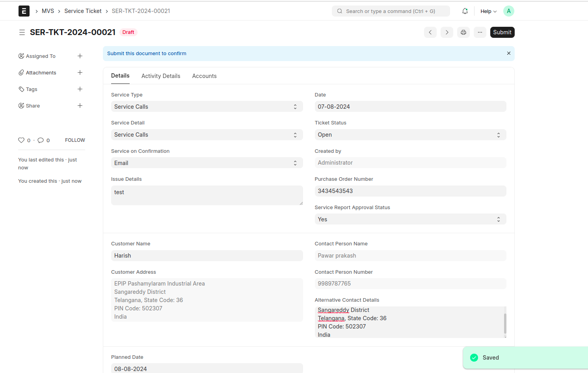
Task: Print this service ticket
Action: pos(463,32)
